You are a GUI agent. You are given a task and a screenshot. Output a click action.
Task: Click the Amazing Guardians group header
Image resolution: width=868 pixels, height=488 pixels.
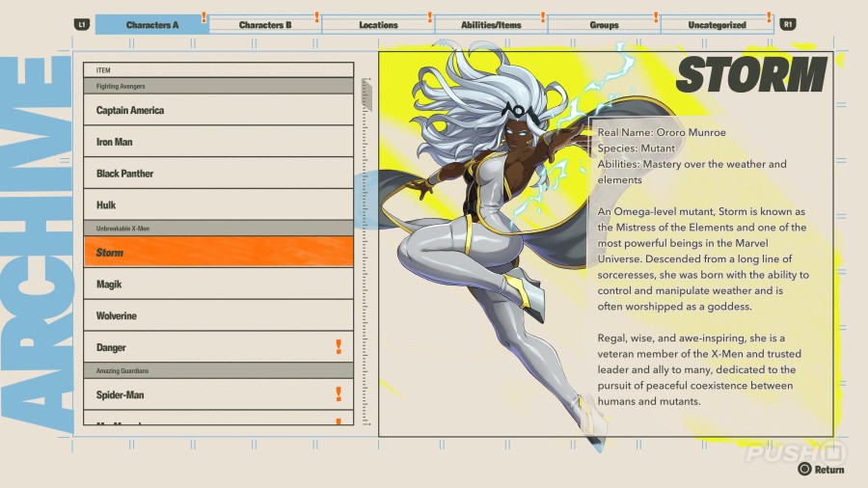tap(218, 370)
